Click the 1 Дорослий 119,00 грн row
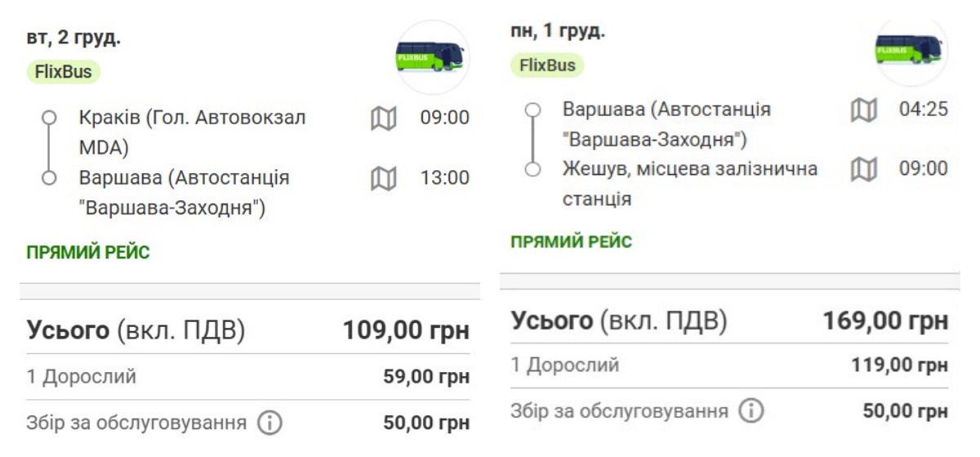 [x=729, y=365]
